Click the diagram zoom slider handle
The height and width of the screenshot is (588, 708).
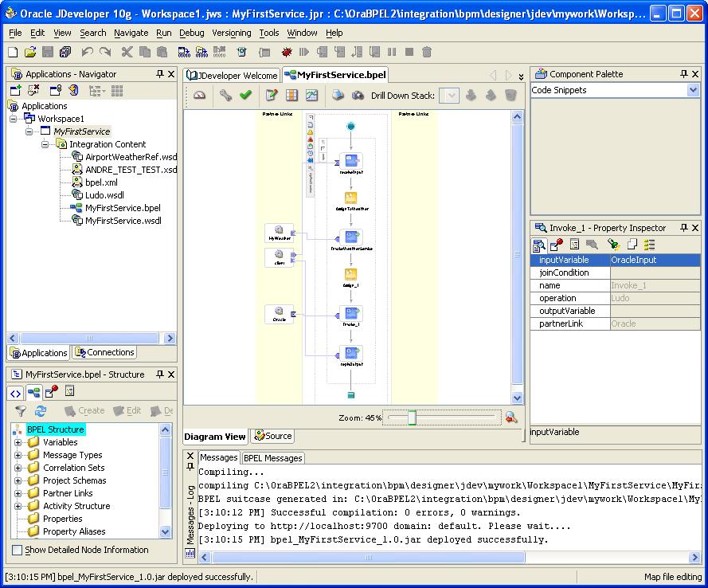point(412,417)
